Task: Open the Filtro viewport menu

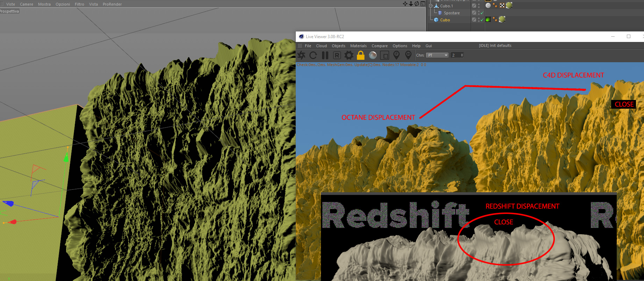Action: [79, 4]
